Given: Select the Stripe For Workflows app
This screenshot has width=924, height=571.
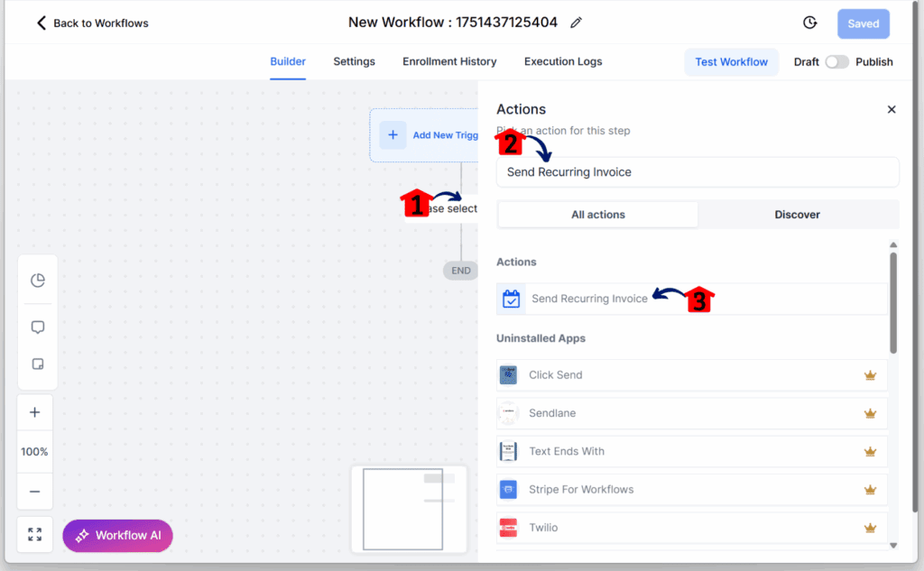Looking at the screenshot, I should pos(692,490).
